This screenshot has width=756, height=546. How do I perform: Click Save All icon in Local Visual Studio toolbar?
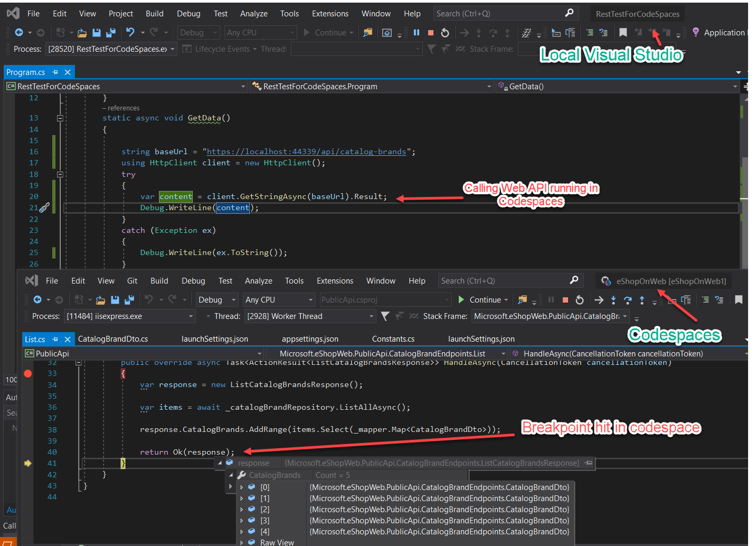[x=111, y=33]
